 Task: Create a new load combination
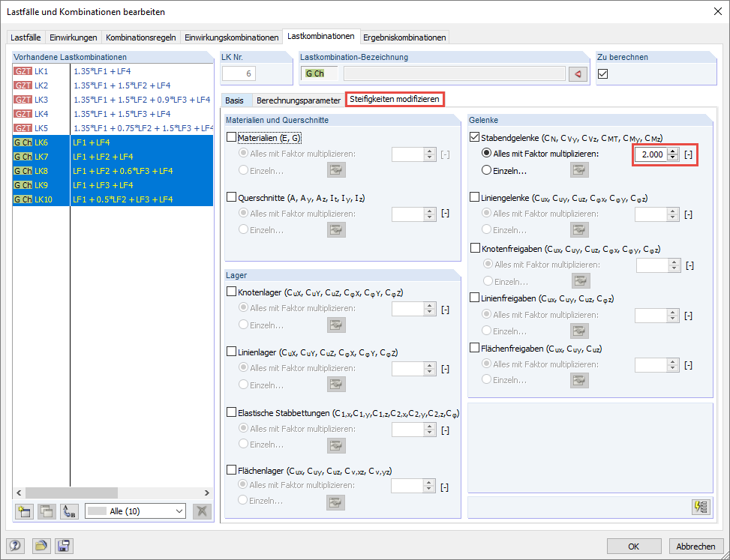pos(23,511)
